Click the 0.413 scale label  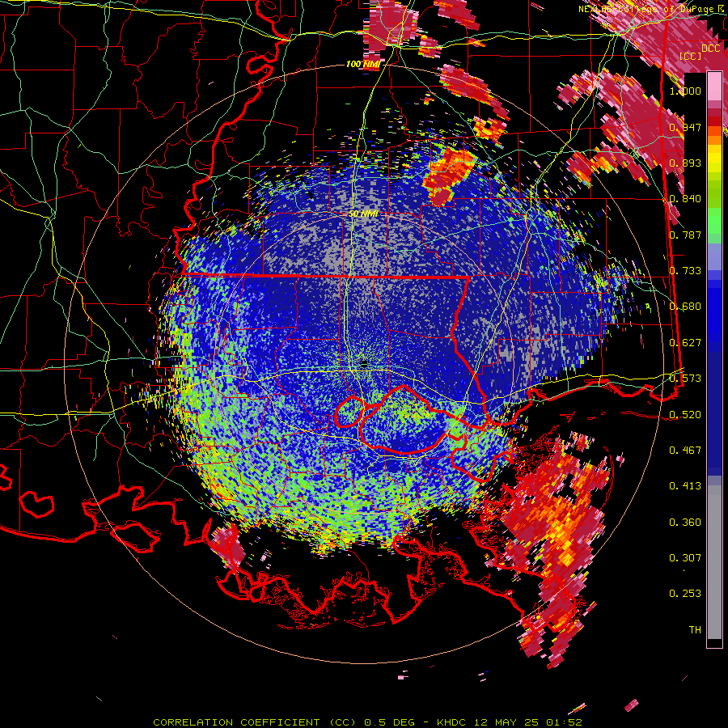click(x=685, y=486)
